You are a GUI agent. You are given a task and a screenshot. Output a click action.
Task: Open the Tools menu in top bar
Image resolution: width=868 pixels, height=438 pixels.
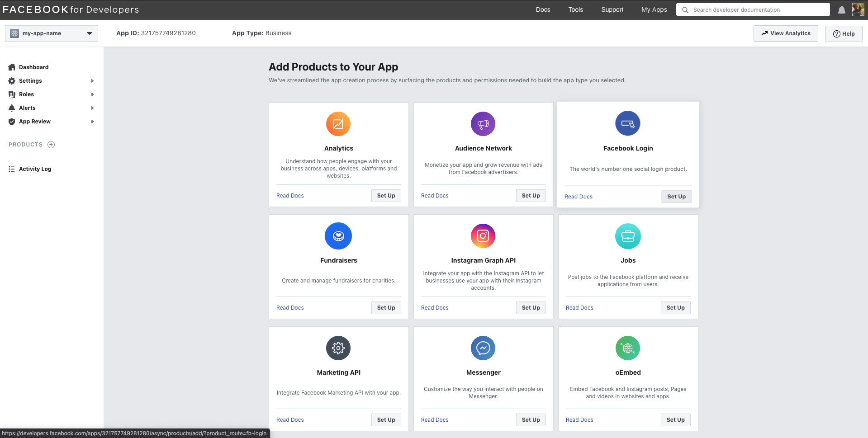[576, 10]
